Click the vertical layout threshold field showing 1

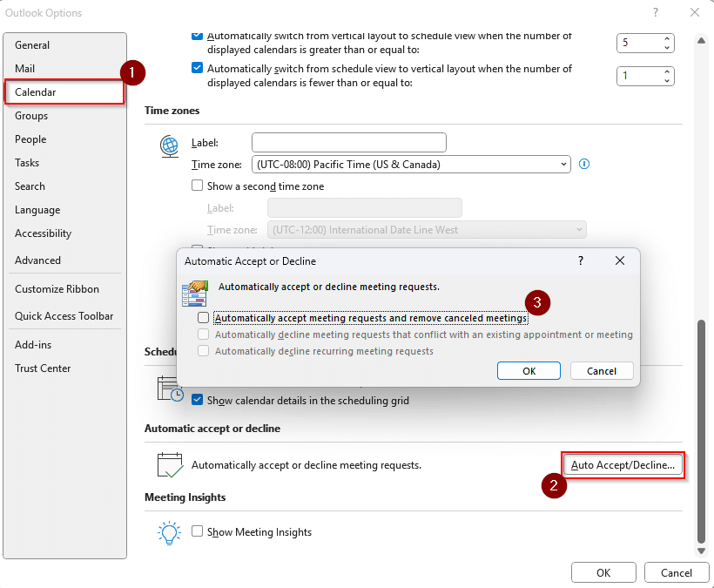pyautogui.click(x=640, y=76)
